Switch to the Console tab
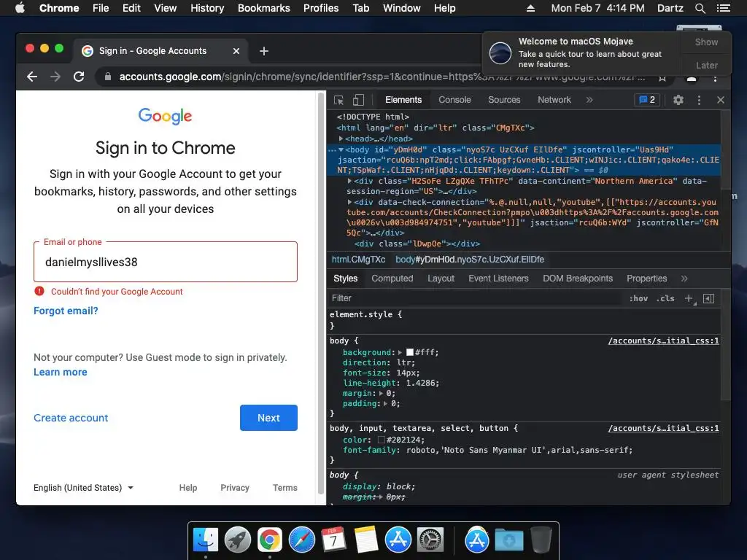747x560 pixels. click(454, 100)
